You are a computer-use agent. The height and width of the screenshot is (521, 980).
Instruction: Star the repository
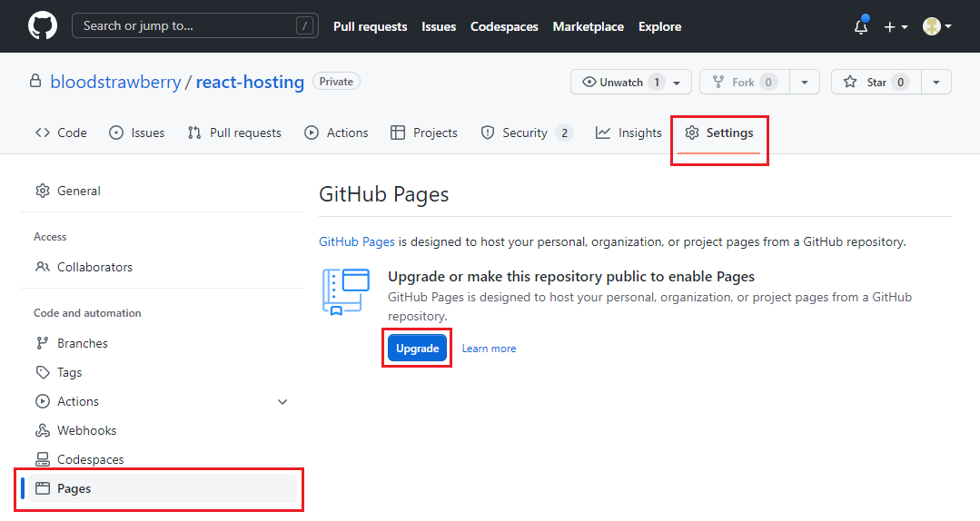(x=876, y=82)
